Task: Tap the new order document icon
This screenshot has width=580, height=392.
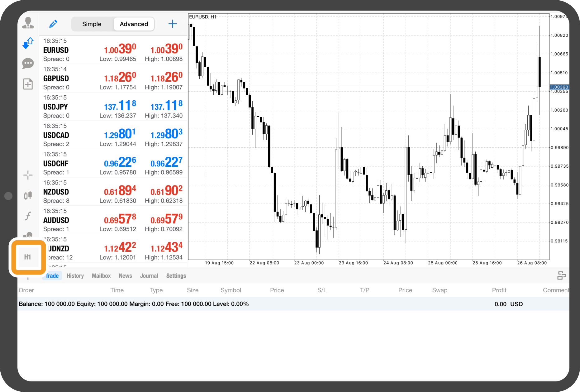Action: pos(28,84)
